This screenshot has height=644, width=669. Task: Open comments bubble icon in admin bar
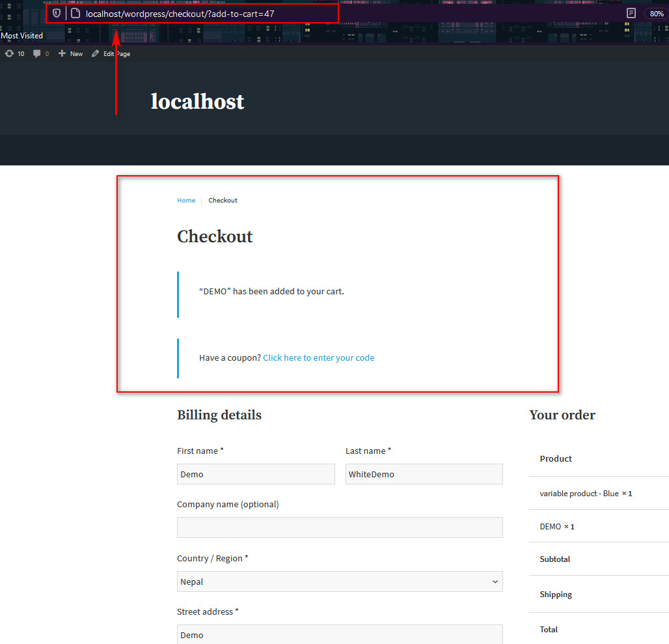[41, 54]
